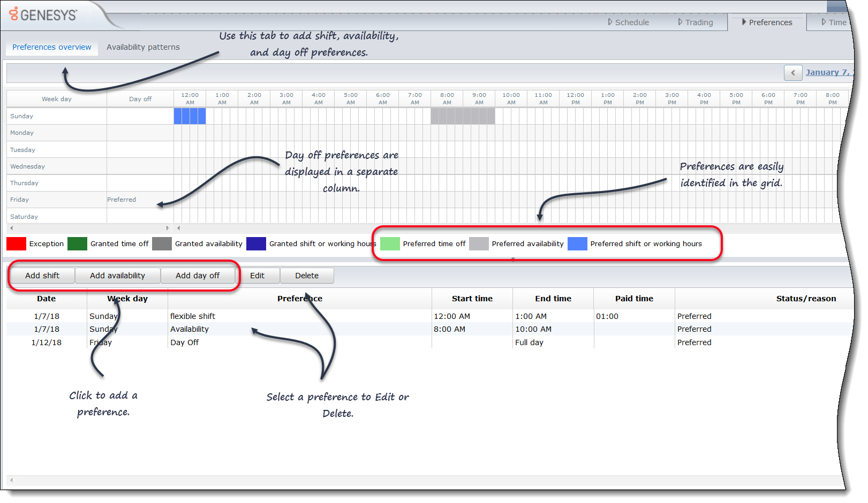Go to previous week using back arrow
Screen dimensions: 868x503
click(x=793, y=73)
